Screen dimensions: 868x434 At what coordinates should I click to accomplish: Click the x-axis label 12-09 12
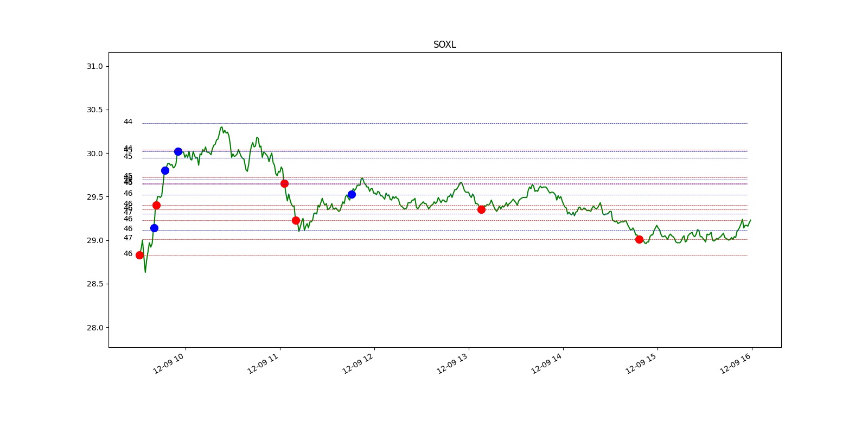[x=358, y=363]
